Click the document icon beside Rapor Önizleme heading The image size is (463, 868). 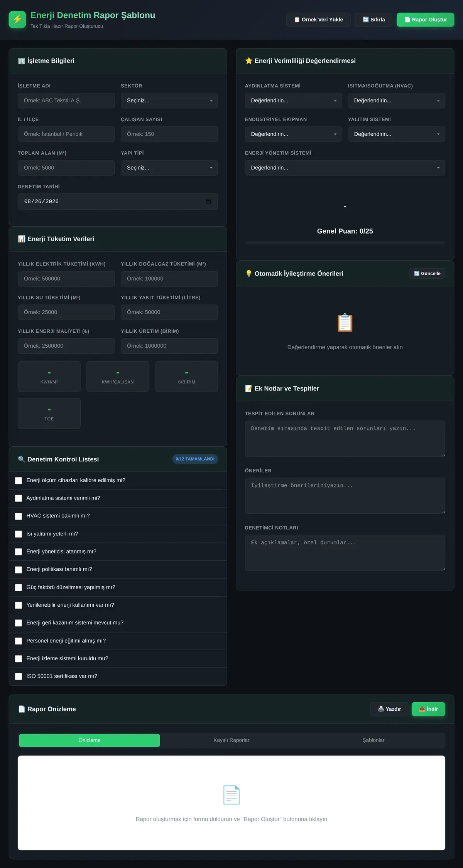22,709
